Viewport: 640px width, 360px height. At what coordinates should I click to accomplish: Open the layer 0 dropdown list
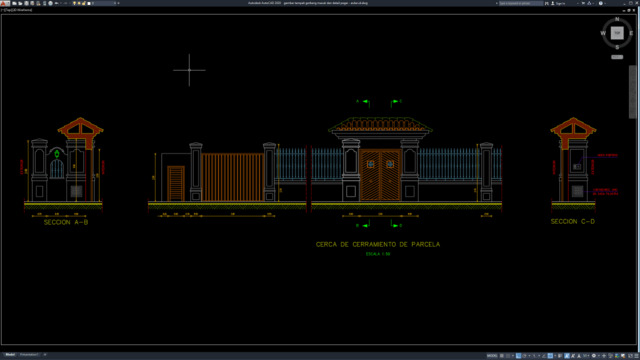click(115, 3)
